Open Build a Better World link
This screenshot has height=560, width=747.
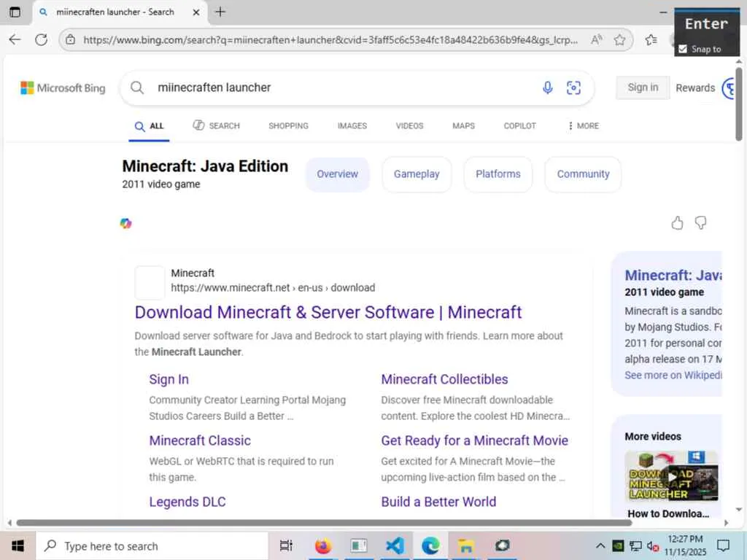tap(438, 502)
